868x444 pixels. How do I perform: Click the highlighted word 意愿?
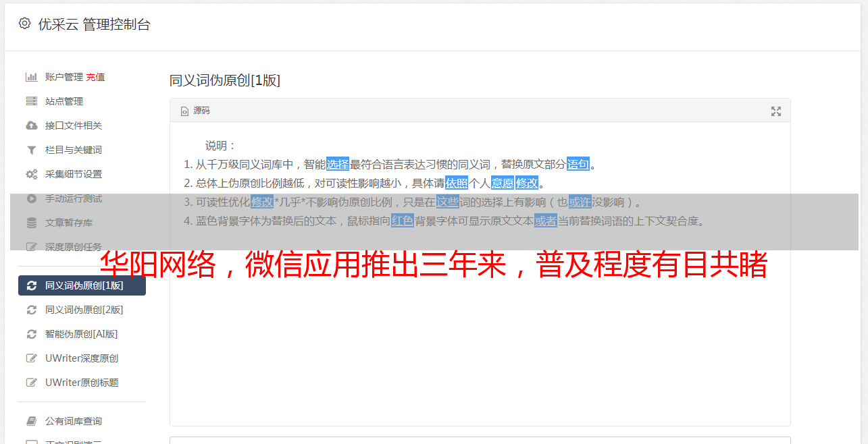[x=503, y=183]
